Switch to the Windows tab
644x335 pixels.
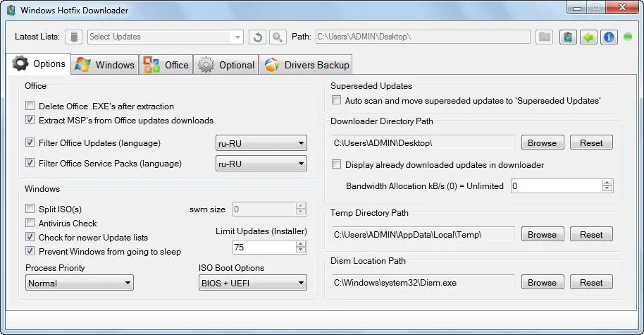click(105, 65)
